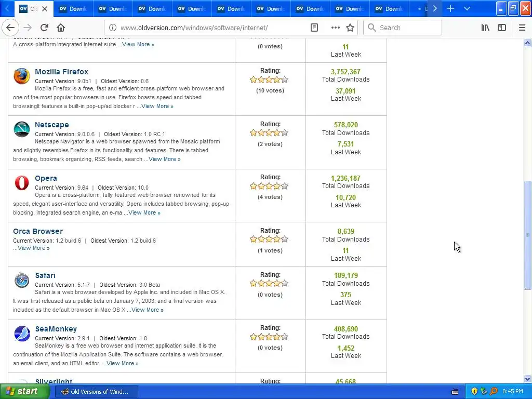This screenshot has width=532, height=399.
Task: Open the Firefox home page
Action: pos(61,28)
